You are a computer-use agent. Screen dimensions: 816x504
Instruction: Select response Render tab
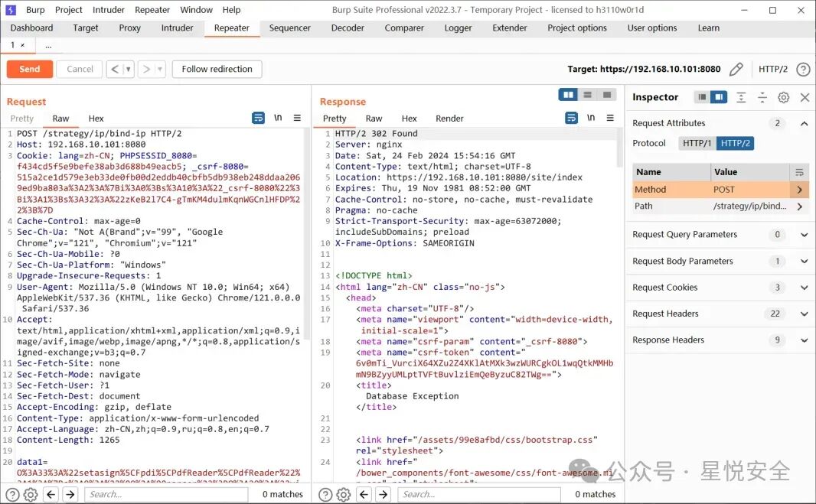coord(449,119)
